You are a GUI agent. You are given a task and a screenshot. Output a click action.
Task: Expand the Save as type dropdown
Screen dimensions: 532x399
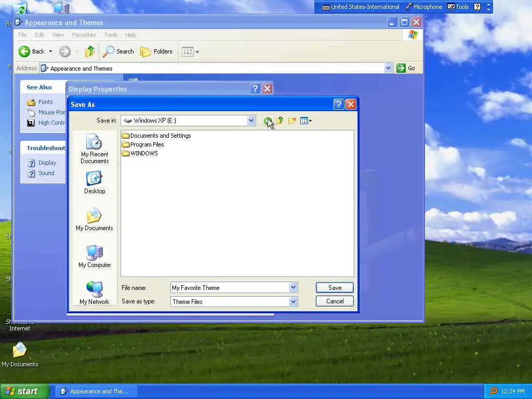click(x=294, y=302)
